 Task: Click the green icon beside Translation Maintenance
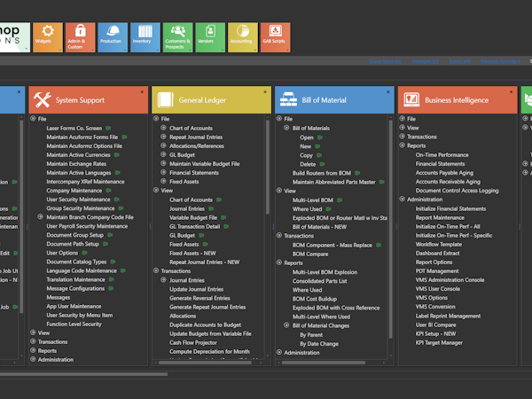(112, 280)
